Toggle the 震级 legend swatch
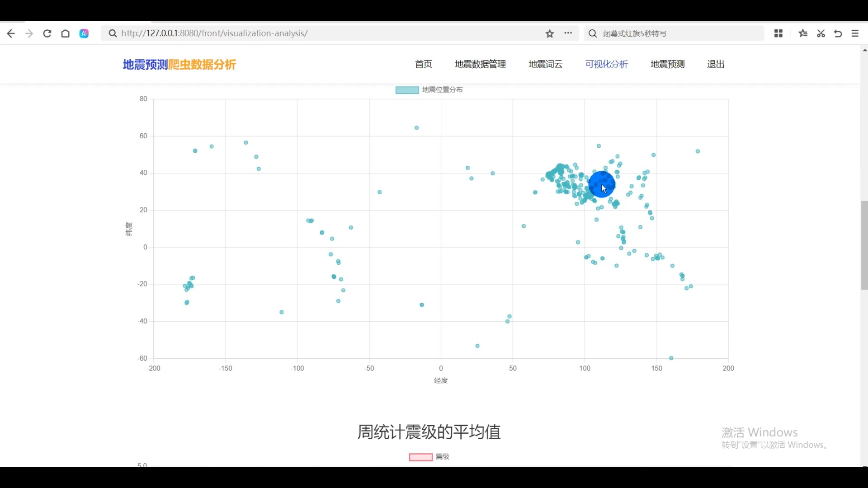 coord(421,457)
